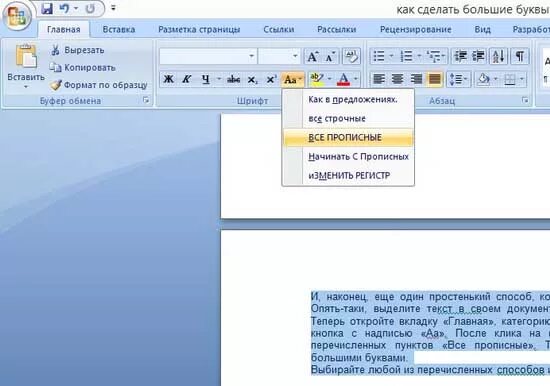Toggle superscript formatting

click(x=270, y=80)
